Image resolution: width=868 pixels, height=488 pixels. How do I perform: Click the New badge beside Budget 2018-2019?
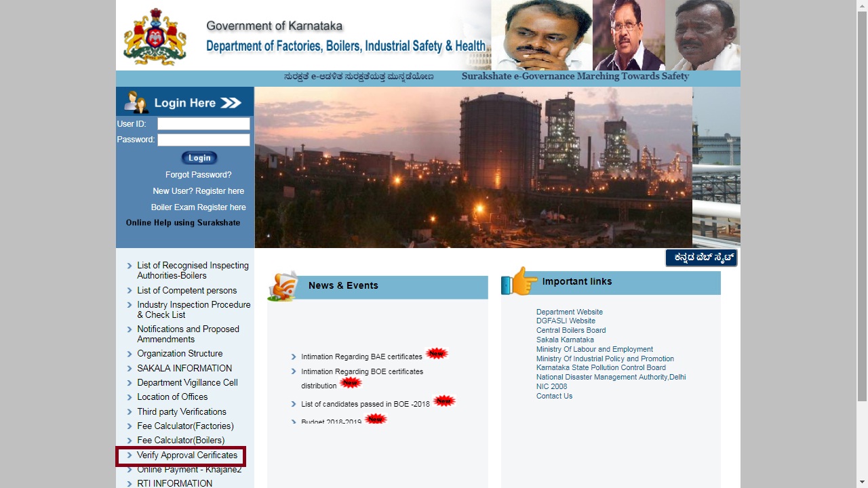(375, 418)
